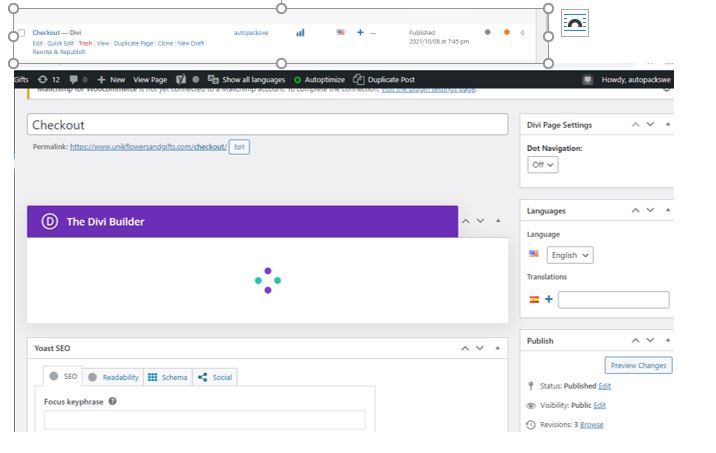Click Edit next to Visibility: Public
This screenshot has width=716, height=453.
click(x=600, y=405)
